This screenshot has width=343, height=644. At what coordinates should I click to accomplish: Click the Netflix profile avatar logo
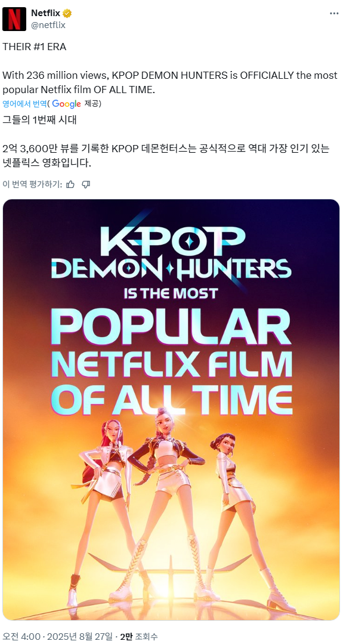[x=14, y=19]
